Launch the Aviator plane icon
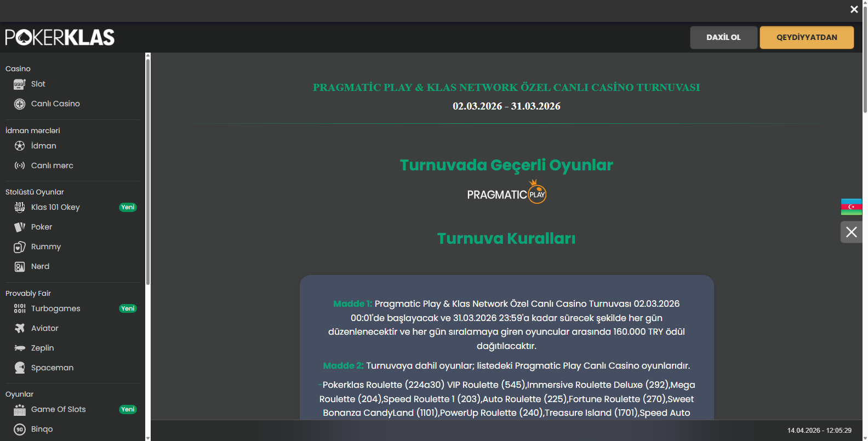The height and width of the screenshot is (441, 868). 20,328
